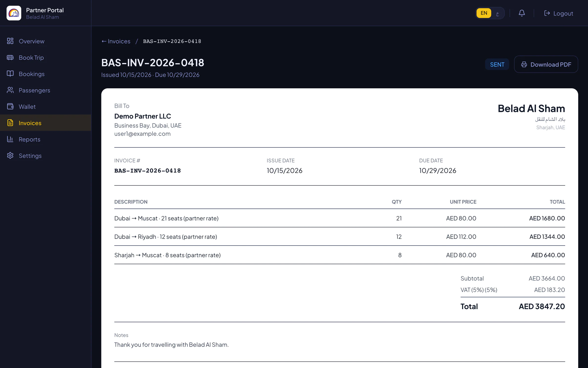Open the notifications bell

522,13
